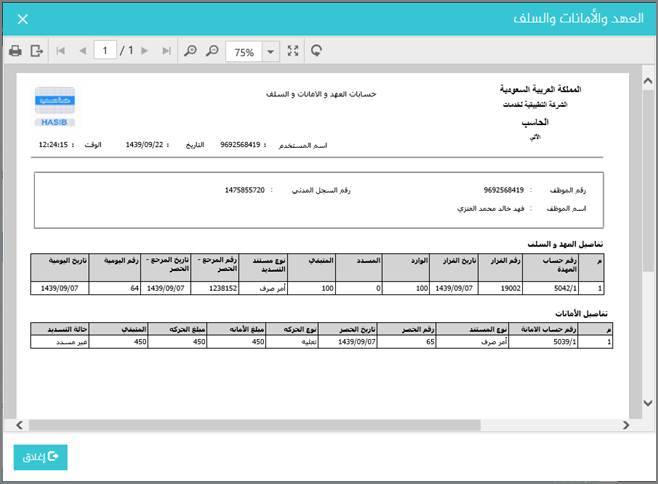
Task: Refresh the report with the reload icon
Action: (x=316, y=51)
